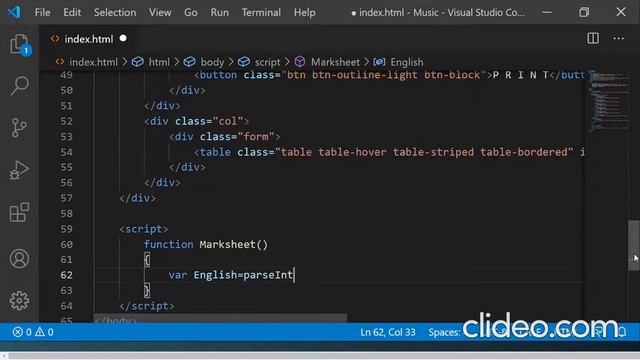Open the More Actions ellipsis menu

(x=618, y=38)
